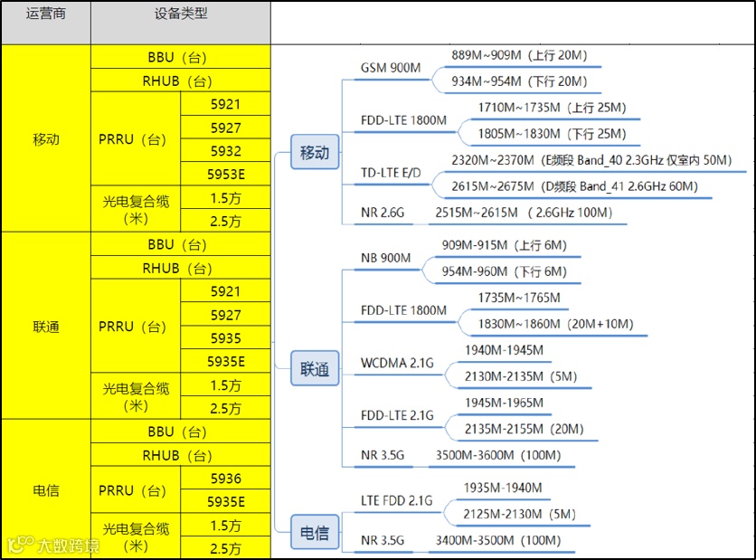Click 1710M~1735M uplink 25M entry
Viewport: 756px width, 560px height.
point(552,107)
